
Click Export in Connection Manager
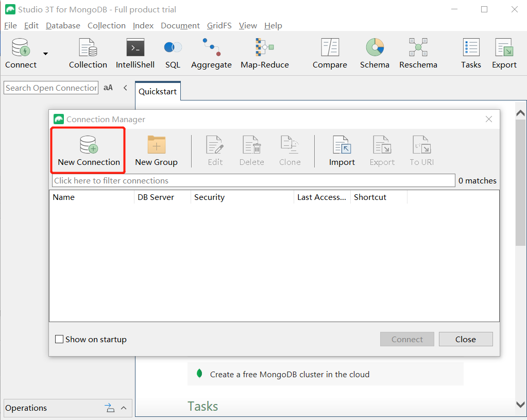(x=382, y=150)
